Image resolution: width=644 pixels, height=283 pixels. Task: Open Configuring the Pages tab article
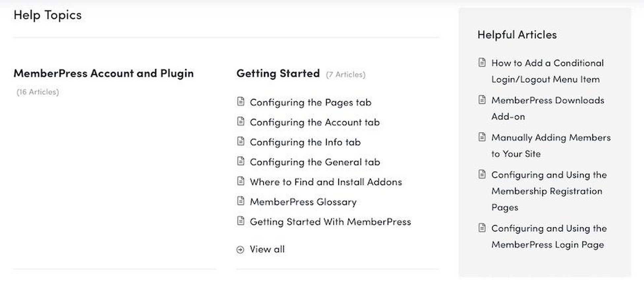(310, 103)
